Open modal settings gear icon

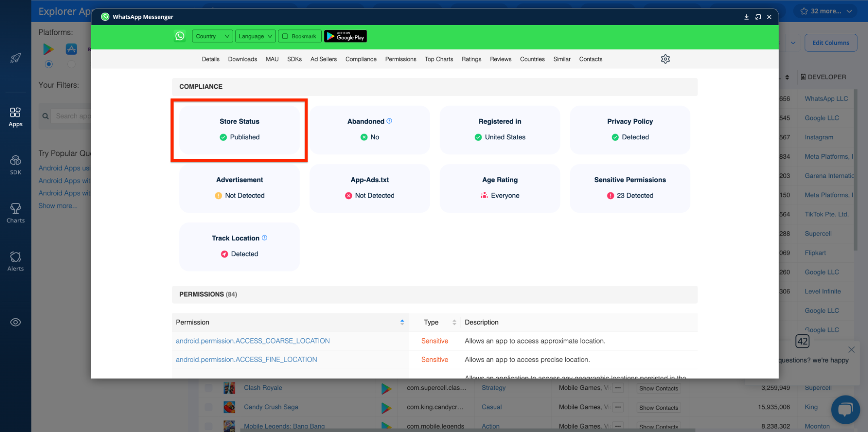click(665, 59)
